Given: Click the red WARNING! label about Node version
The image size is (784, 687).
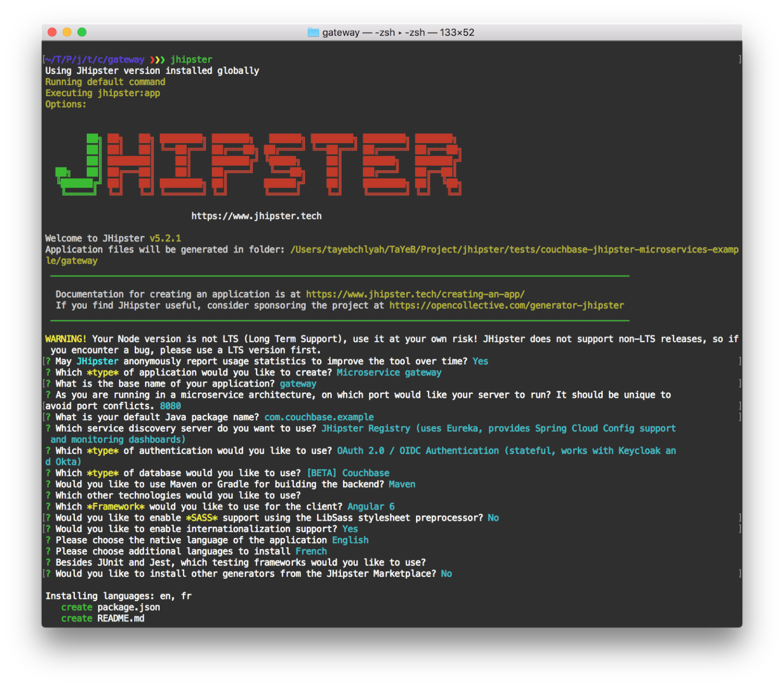Looking at the screenshot, I should [65, 339].
